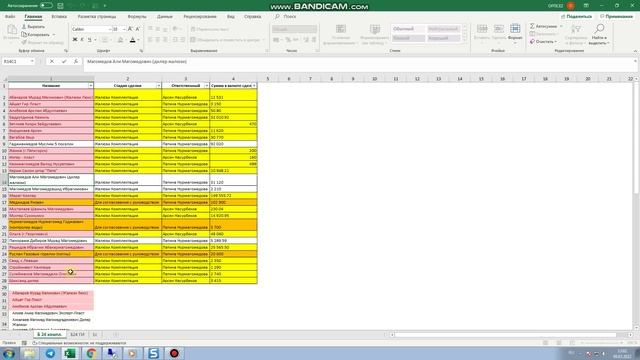
Task: Switch to the second sheet tab
Action: pos(77,334)
